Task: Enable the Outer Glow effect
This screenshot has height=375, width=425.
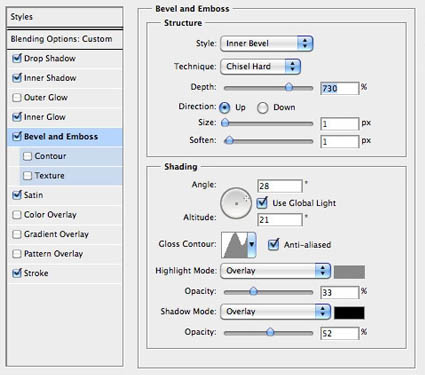Action: pos(17,98)
